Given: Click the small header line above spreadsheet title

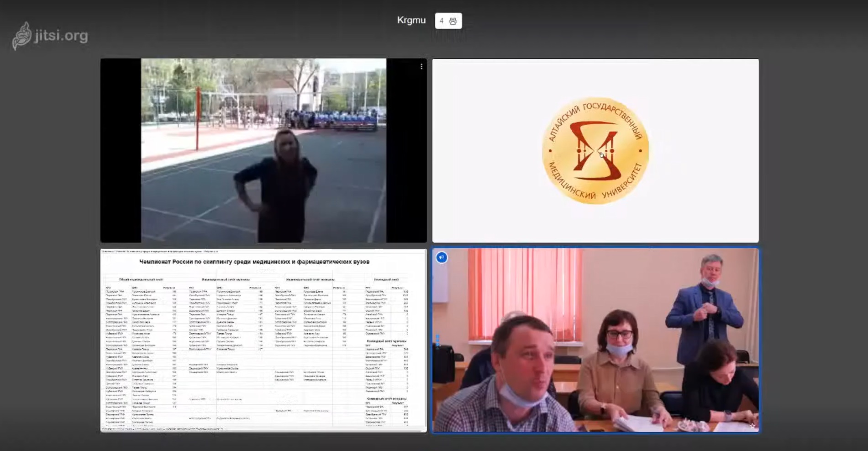Looking at the screenshot, I should 160,251.
